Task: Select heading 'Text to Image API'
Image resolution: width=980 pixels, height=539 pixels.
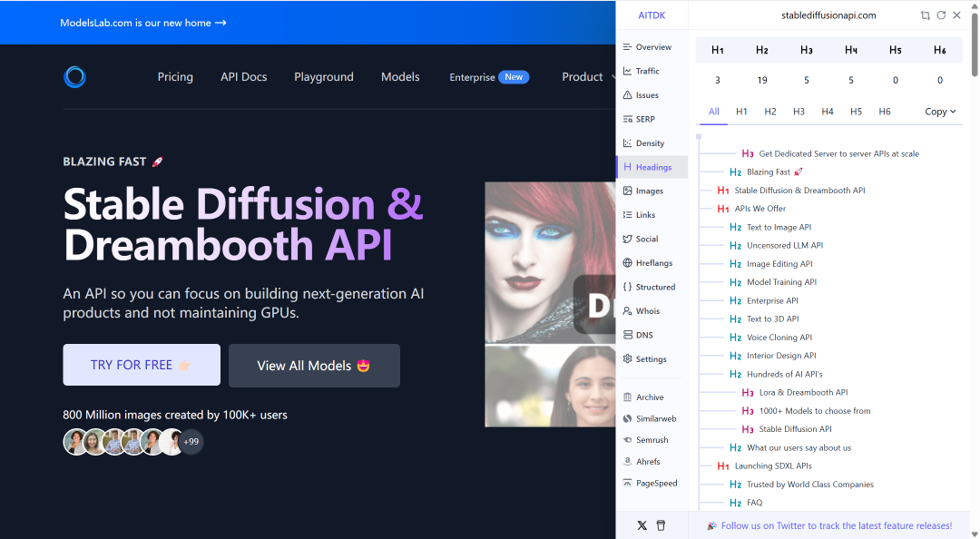Action: [x=779, y=227]
